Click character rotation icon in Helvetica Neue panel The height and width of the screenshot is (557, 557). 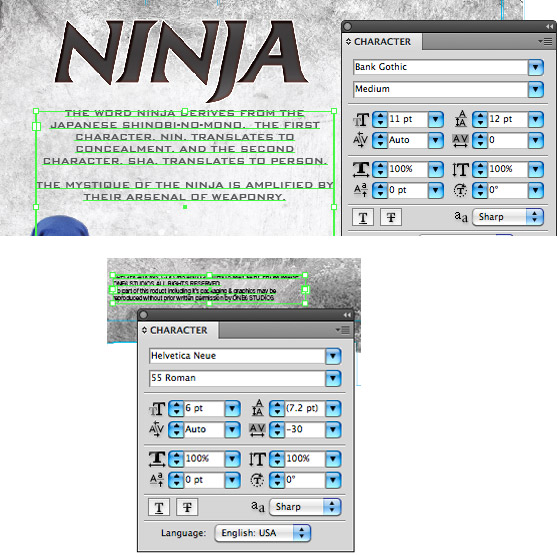[257, 480]
